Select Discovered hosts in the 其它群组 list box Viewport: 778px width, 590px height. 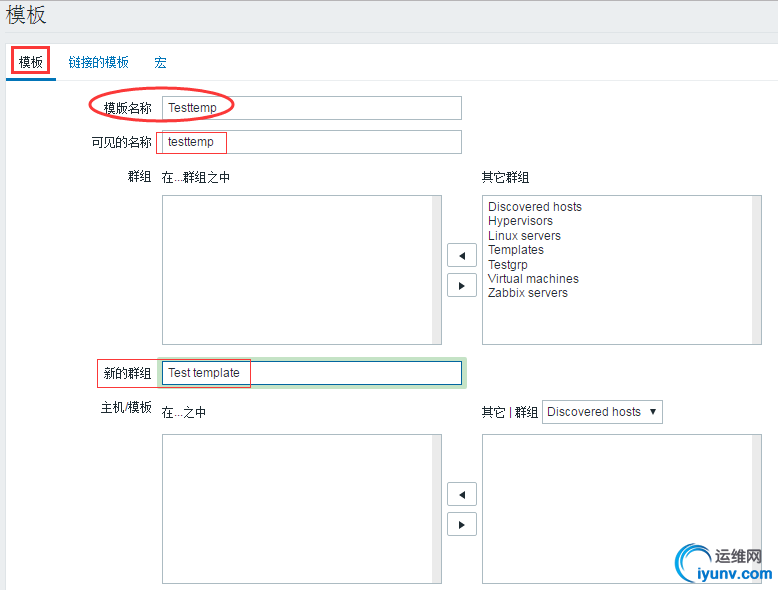(x=534, y=207)
